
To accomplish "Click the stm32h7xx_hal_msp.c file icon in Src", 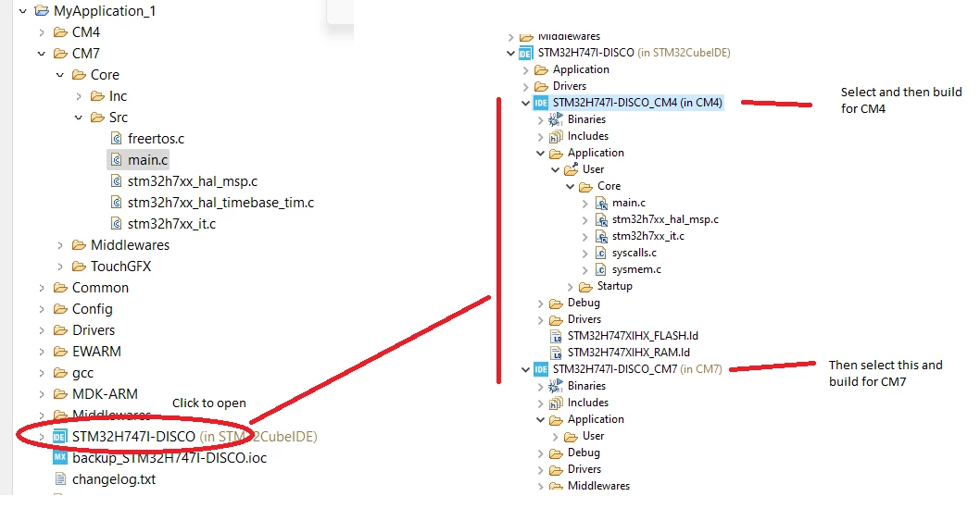I will (x=116, y=180).
